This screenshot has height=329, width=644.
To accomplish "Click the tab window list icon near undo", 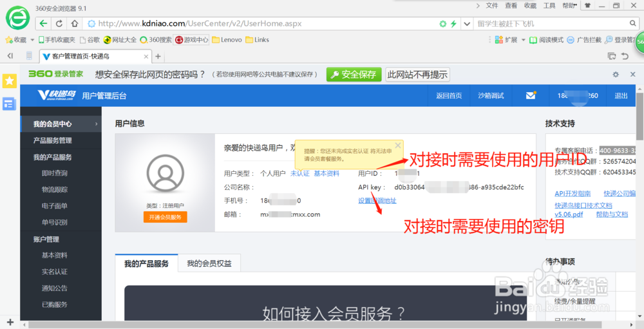I will [x=612, y=56].
